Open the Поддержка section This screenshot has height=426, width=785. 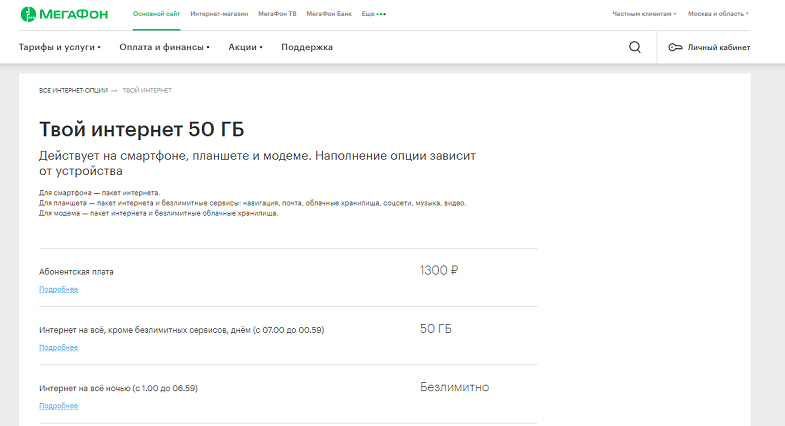(307, 47)
